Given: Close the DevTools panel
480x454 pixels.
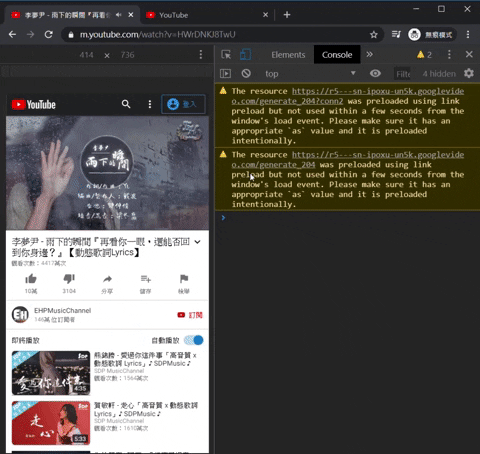Looking at the screenshot, I should coord(469,54).
